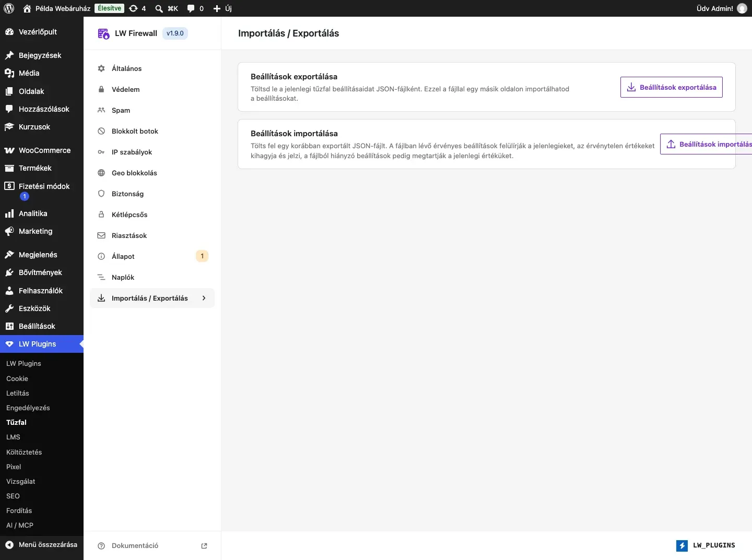Click the Beállítások exportálása button
This screenshot has width=752, height=560.
pyautogui.click(x=672, y=87)
